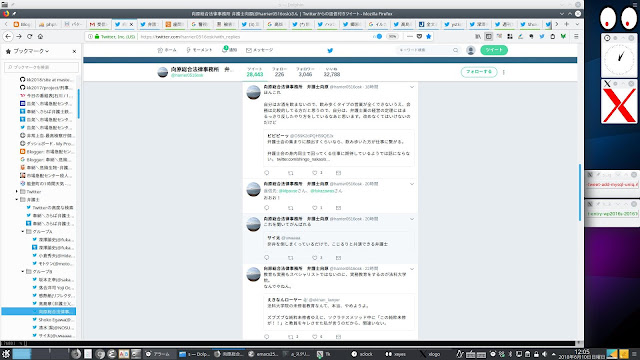Reload the page with the refresh icon
Screen dimensions: 640x360
click(x=29, y=36)
